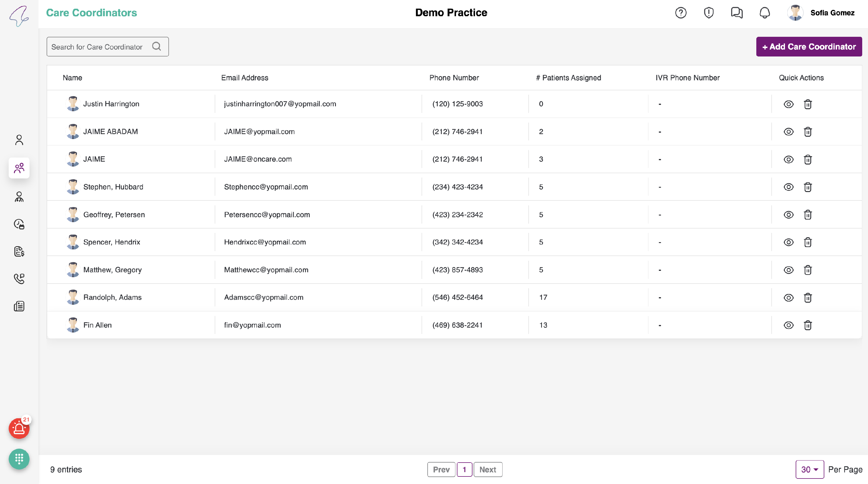Image resolution: width=868 pixels, height=484 pixels.
Task: Click the Next pagination button
Action: coord(488,470)
